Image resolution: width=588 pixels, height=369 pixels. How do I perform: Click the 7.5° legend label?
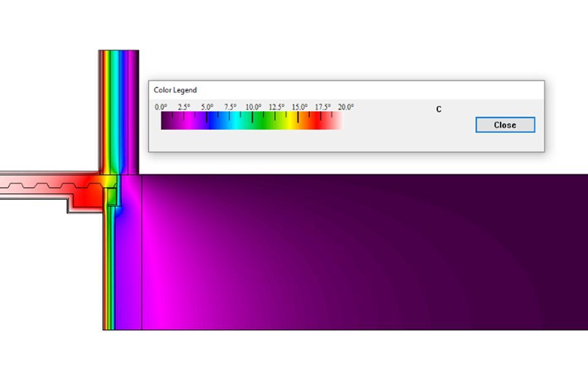tap(230, 107)
